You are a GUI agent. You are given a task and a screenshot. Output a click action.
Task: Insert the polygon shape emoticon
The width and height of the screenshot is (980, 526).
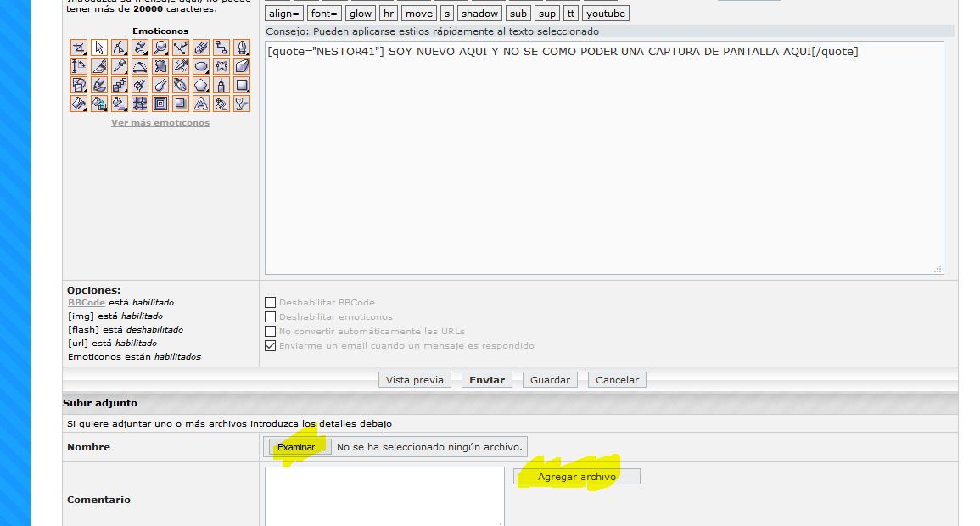click(201, 85)
